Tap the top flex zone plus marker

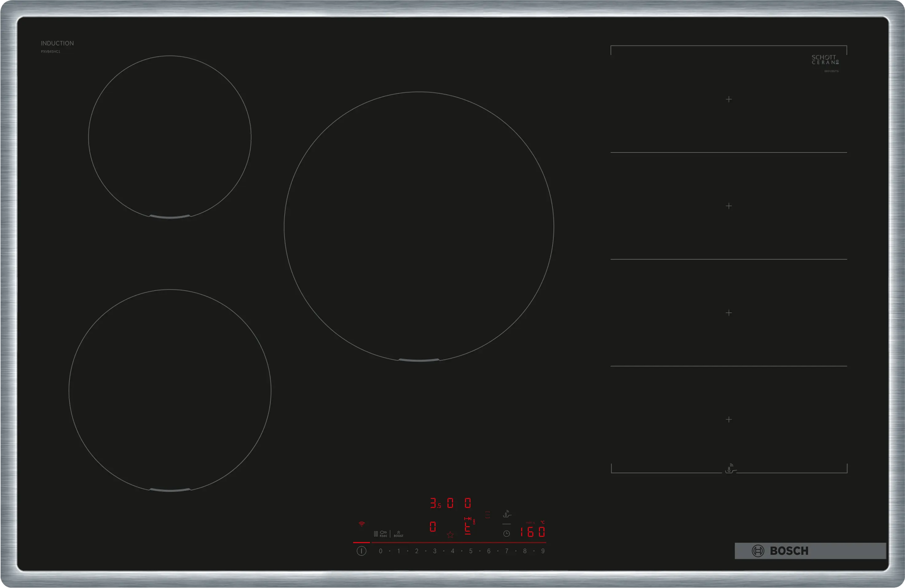(729, 99)
